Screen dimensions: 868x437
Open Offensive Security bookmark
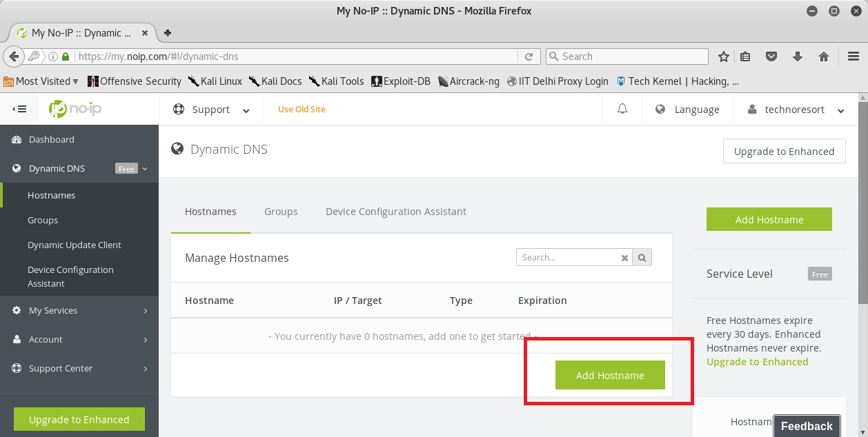click(x=134, y=81)
